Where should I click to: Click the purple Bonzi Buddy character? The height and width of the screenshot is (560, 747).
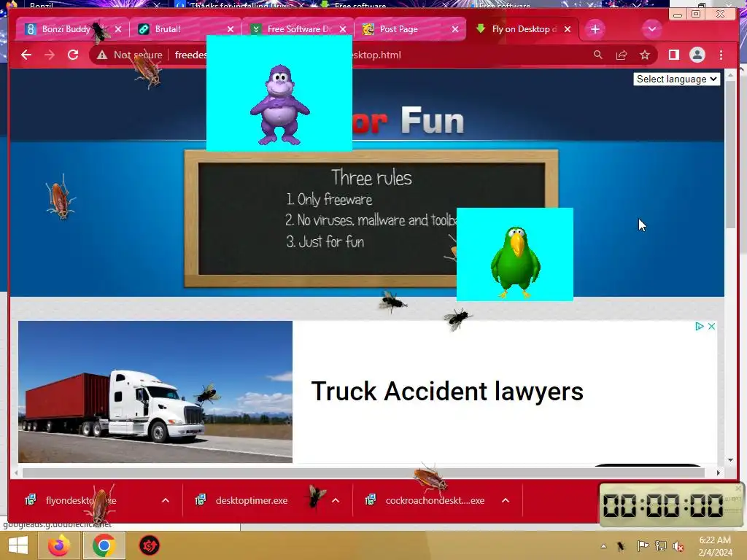pos(280,105)
